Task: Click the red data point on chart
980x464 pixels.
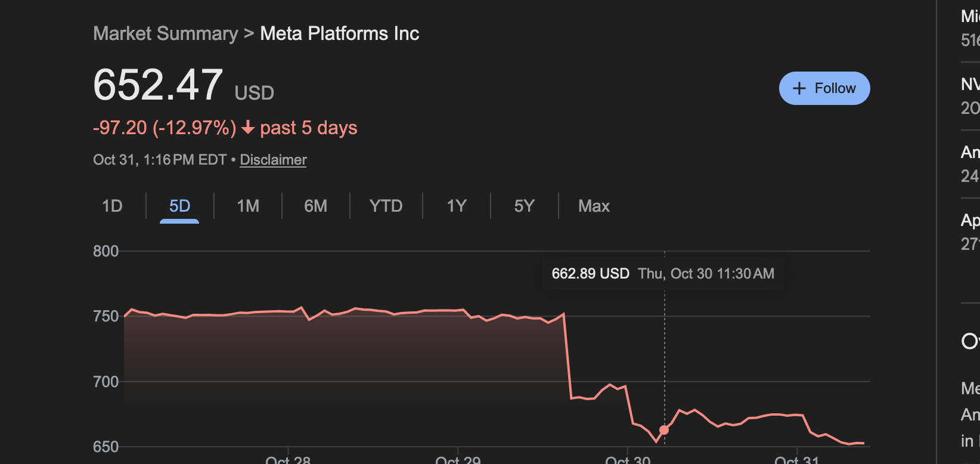Action: click(x=664, y=430)
